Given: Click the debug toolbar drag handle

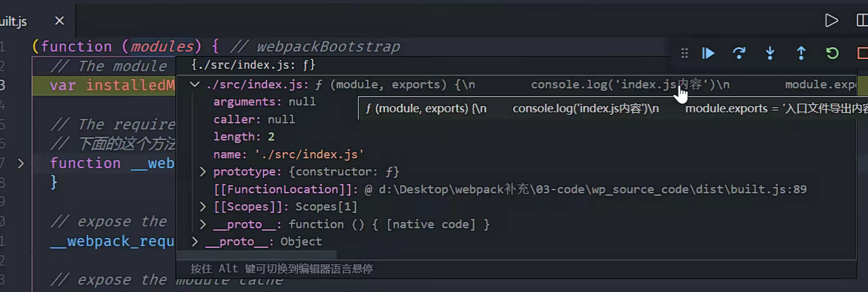Looking at the screenshot, I should coord(685,53).
